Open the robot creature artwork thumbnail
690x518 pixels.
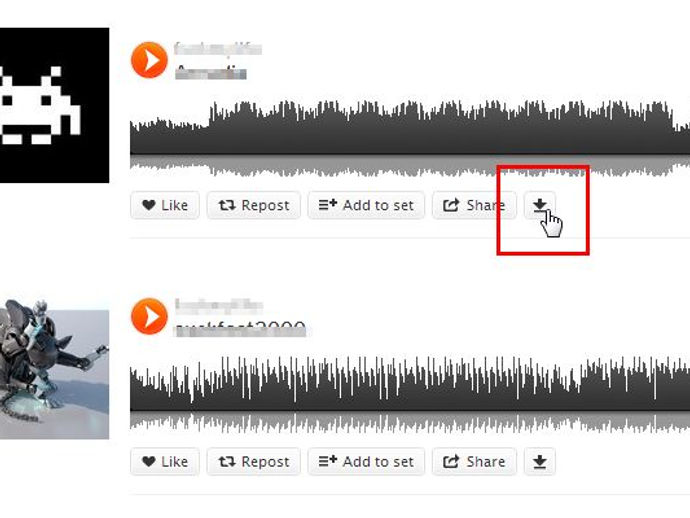coord(55,369)
